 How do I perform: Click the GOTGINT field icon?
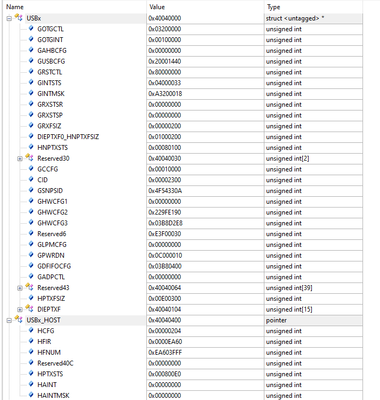[x=31, y=39]
